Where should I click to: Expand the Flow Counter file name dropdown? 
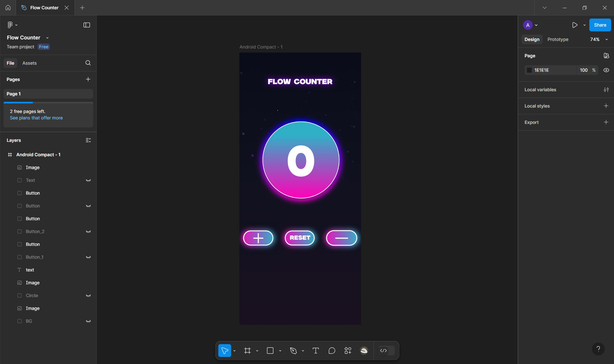pyautogui.click(x=47, y=38)
